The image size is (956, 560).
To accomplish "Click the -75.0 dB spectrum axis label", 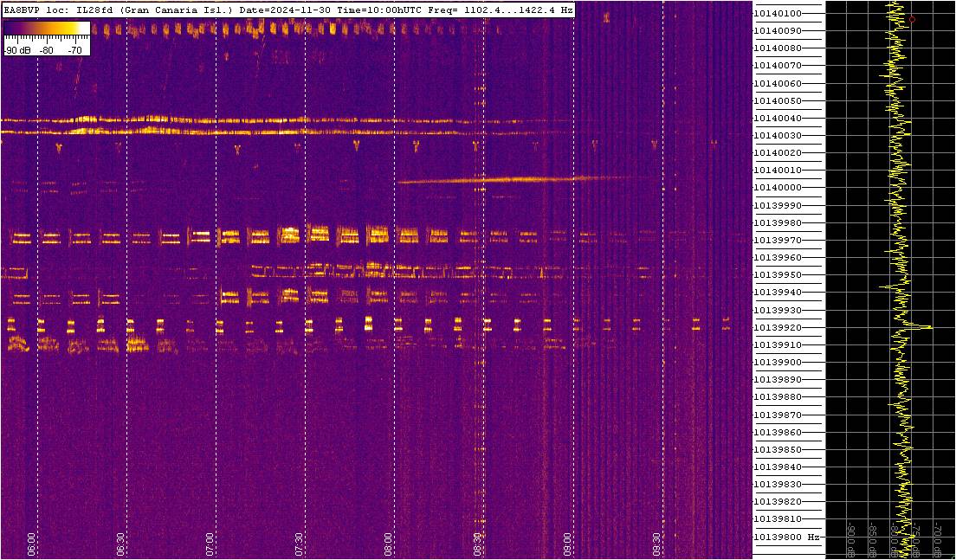I will (915, 538).
